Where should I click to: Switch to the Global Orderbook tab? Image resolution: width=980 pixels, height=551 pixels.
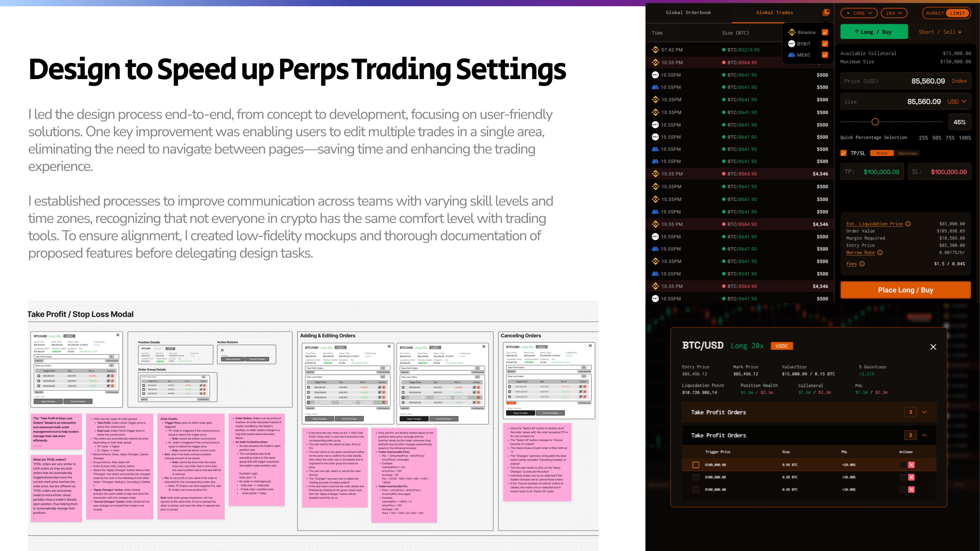[688, 12]
